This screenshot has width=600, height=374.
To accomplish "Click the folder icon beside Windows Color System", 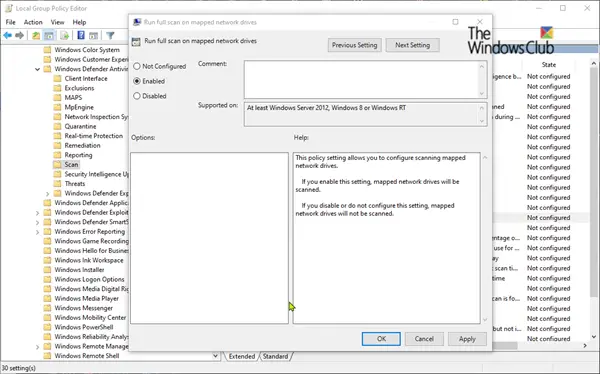I will (47, 50).
